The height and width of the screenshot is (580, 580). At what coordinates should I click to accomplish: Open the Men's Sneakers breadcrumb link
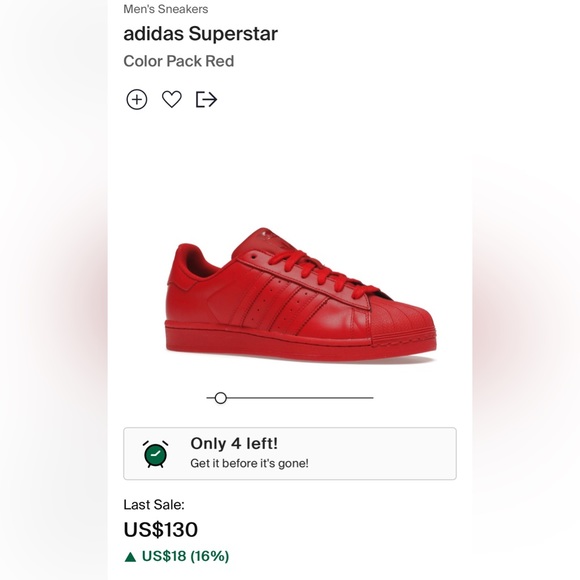pyautogui.click(x=166, y=9)
